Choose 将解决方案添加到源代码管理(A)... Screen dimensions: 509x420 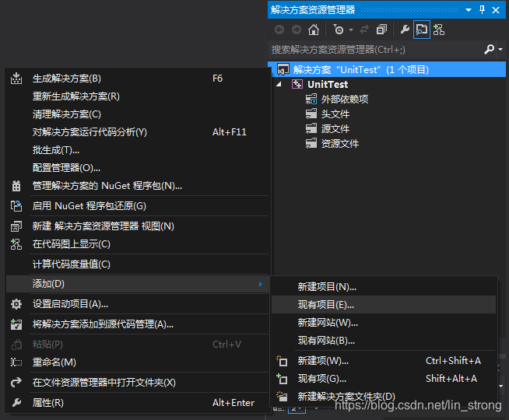pos(138,324)
